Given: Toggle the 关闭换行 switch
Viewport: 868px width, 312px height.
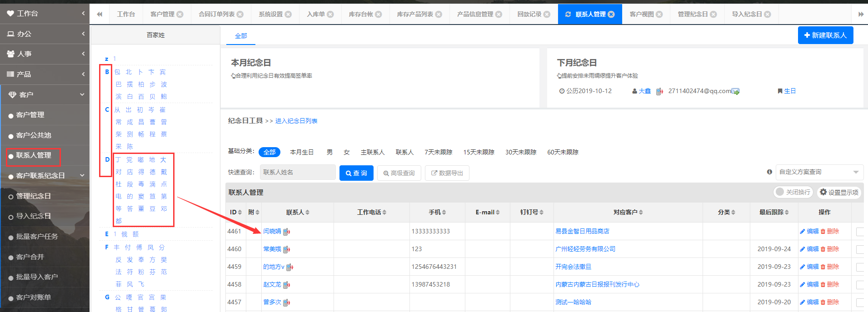Looking at the screenshot, I should point(793,192).
